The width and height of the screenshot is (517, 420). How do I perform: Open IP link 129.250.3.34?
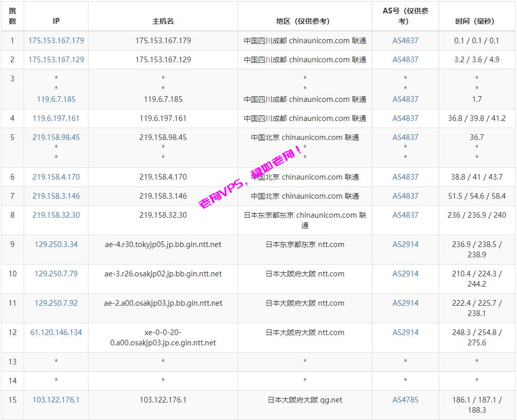pyautogui.click(x=56, y=244)
